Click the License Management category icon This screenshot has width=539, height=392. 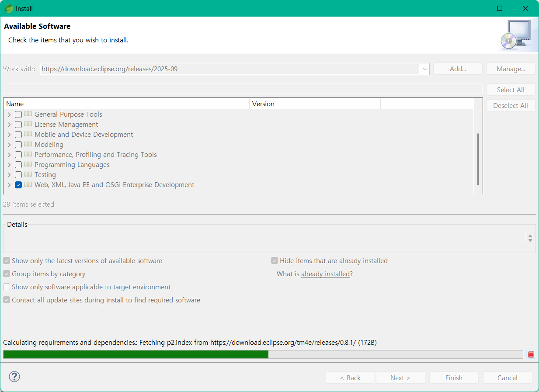click(x=28, y=124)
